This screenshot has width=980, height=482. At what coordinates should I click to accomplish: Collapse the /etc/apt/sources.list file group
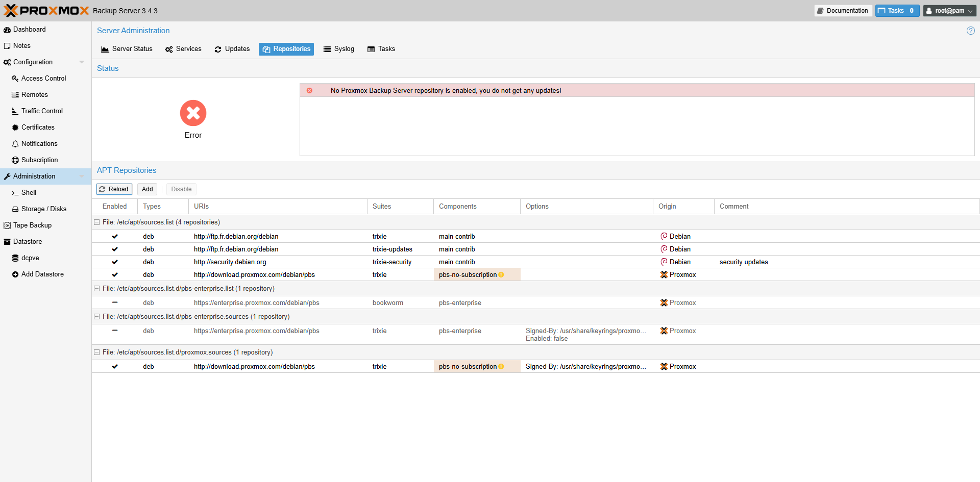96,222
